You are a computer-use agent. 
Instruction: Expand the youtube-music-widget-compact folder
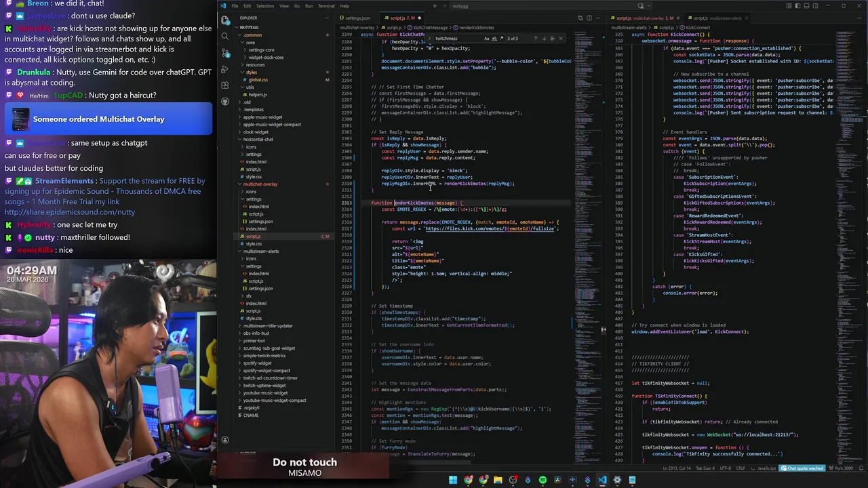pyautogui.click(x=275, y=400)
